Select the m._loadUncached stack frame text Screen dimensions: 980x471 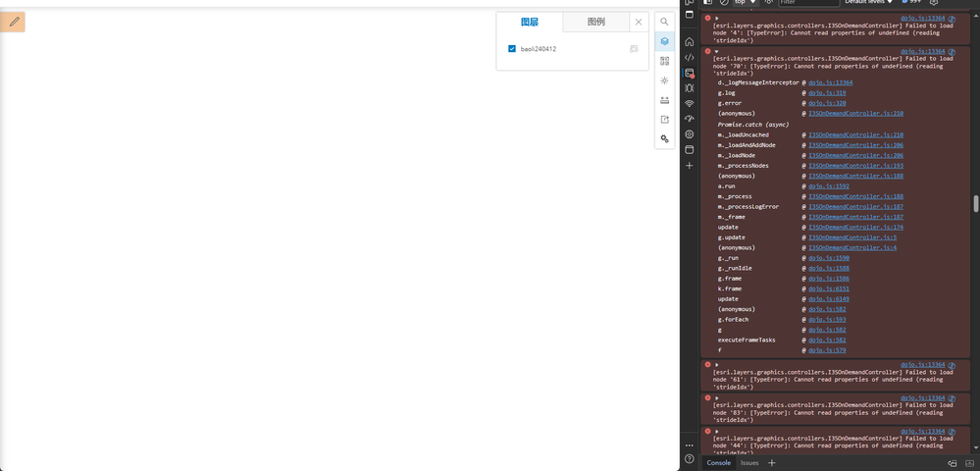tap(744, 134)
